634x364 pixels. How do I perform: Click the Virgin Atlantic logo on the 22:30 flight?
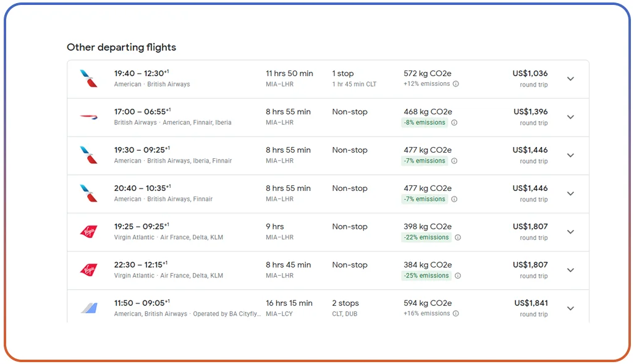click(89, 269)
